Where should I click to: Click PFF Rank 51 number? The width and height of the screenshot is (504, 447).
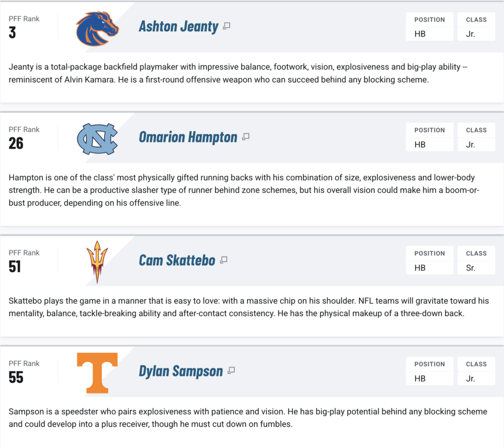tap(15, 267)
